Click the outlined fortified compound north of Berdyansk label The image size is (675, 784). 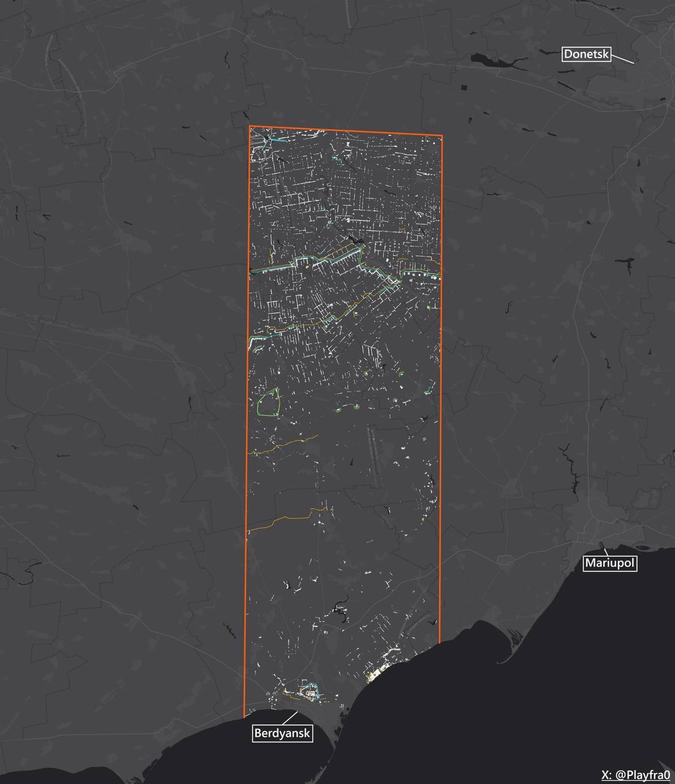coord(311,692)
